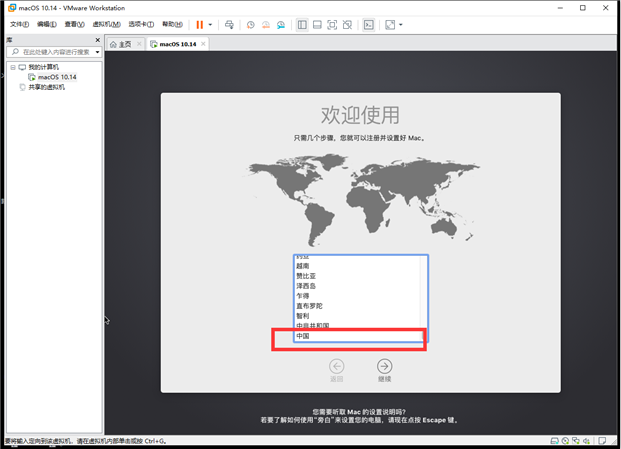Select 越南 in the country list
Image resolution: width=621 pixels, height=449 pixels.
pos(358,266)
